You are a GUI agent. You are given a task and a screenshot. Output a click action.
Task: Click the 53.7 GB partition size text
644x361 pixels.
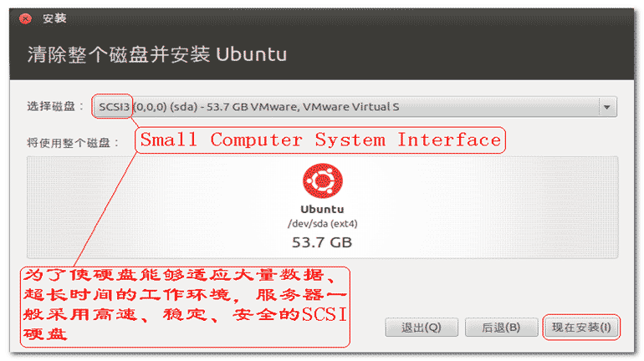[x=322, y=243]
